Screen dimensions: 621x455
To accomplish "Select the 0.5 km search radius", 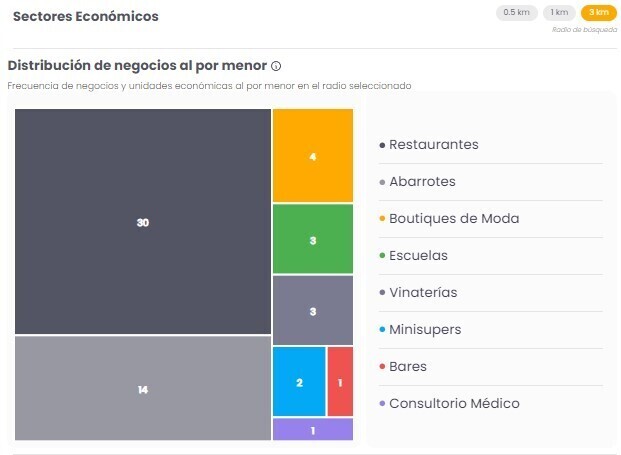I will (x=516, y=13).
